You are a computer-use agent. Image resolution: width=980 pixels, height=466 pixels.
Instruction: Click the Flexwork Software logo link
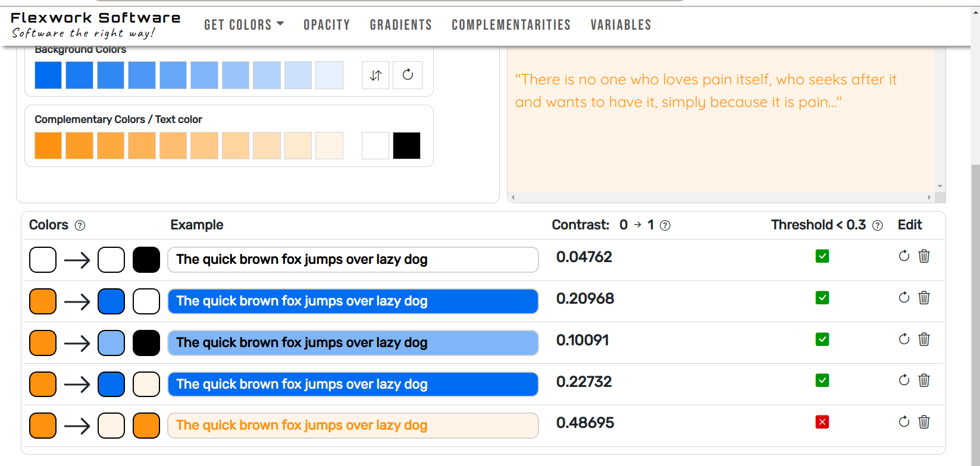click(x=96, y=25)
